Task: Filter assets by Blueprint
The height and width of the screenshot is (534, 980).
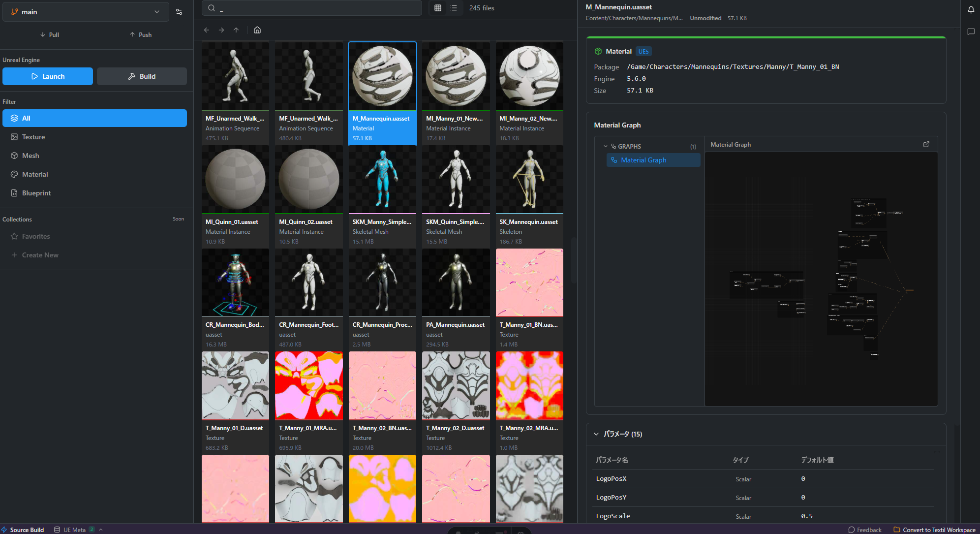Action: pyautogui.click(x=36, y=193)
